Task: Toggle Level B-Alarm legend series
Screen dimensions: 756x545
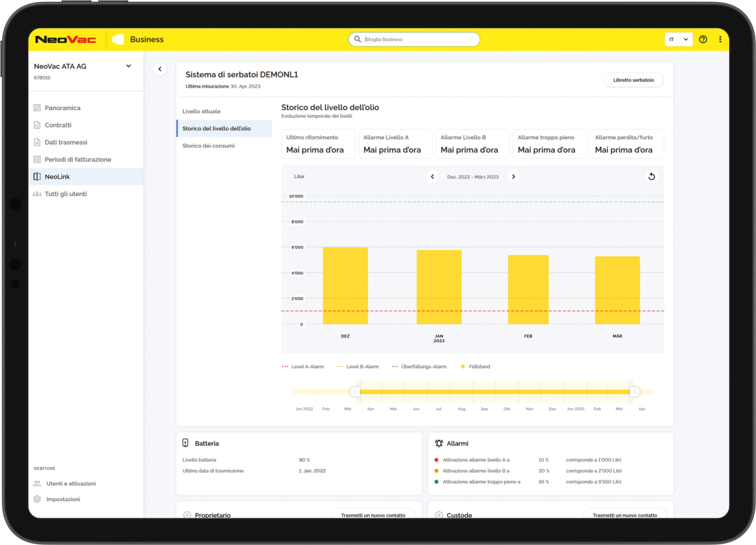Action: click(357, 367)
